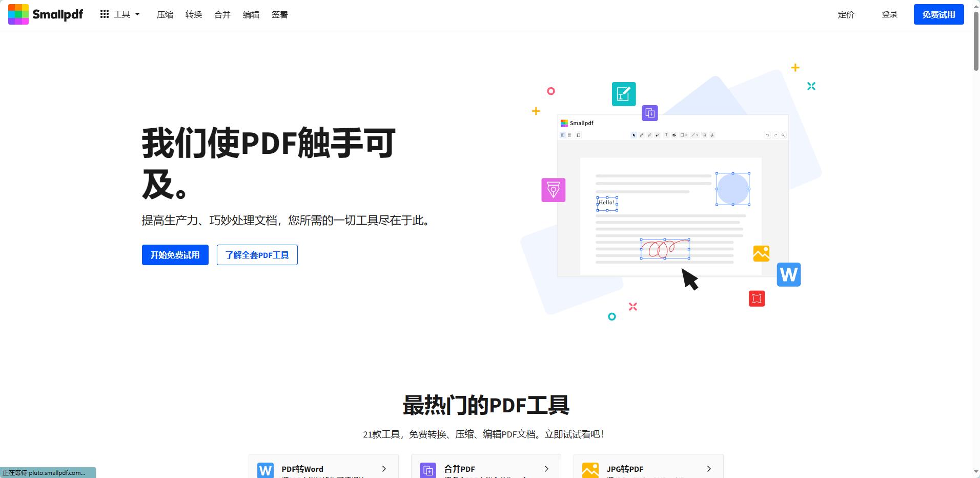The image size is (980, 478).
Task: Click the 了解全套PDF工具 button
Action: pyautogui.click(x=257, y=255)
